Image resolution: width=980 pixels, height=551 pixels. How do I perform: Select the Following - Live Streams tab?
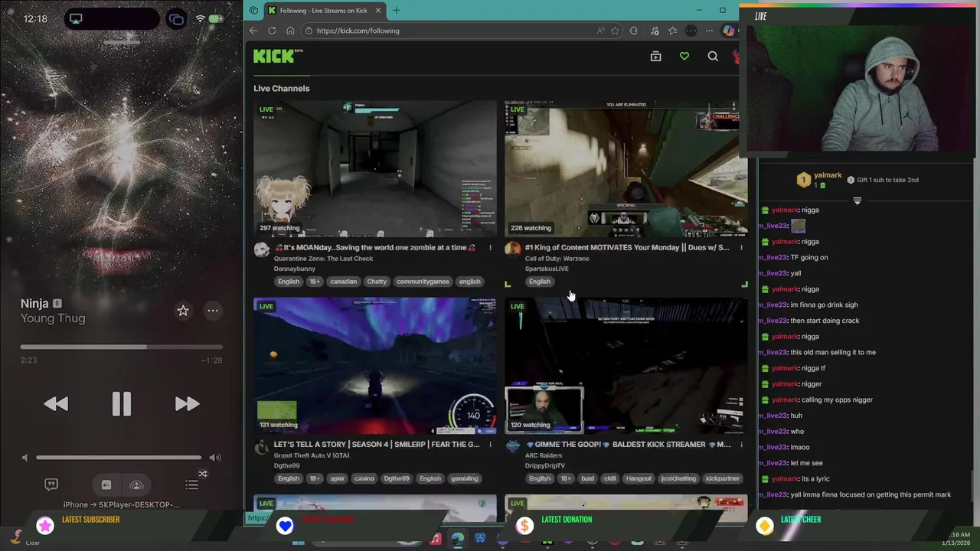324,11
